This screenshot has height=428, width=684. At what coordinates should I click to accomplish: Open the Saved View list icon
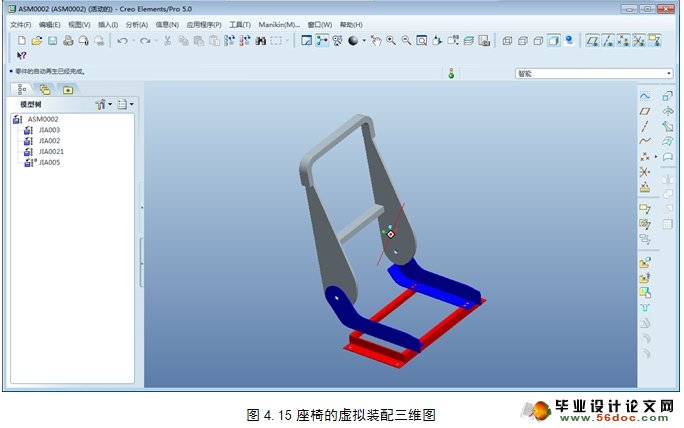point(453,41)
